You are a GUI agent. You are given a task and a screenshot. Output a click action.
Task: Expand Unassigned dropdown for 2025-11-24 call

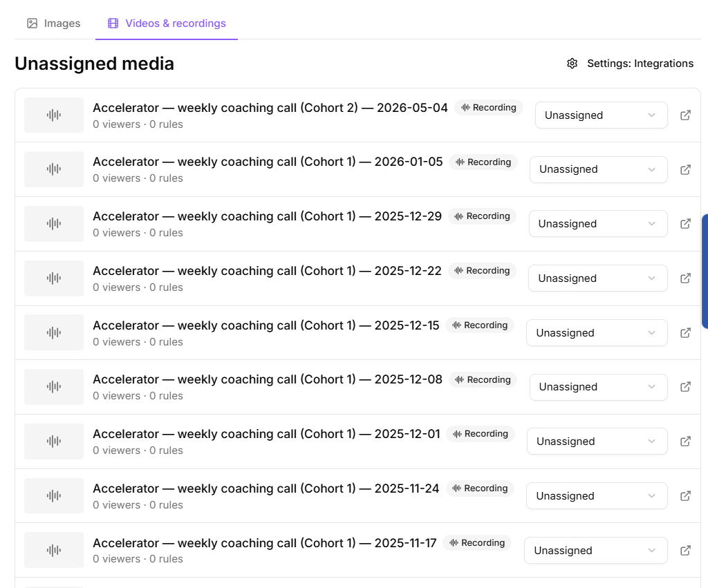pos(597,496)
